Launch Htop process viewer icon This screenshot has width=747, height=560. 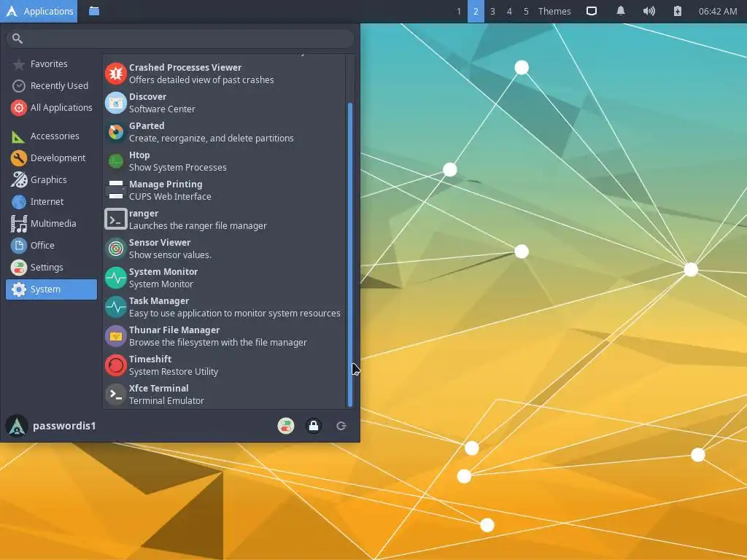115,161
